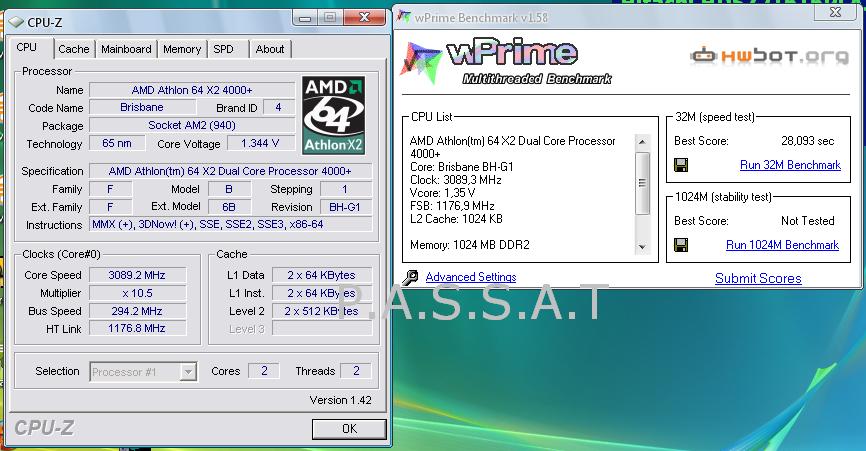
Task: Click the CPU List scrollbar thumb
Action: point(642,183)
